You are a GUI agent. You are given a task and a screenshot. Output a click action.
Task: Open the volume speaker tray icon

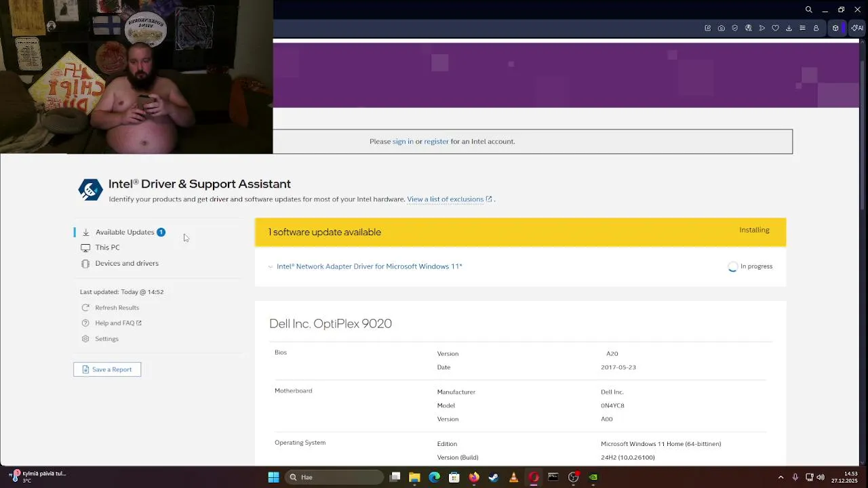click(821, 477)
